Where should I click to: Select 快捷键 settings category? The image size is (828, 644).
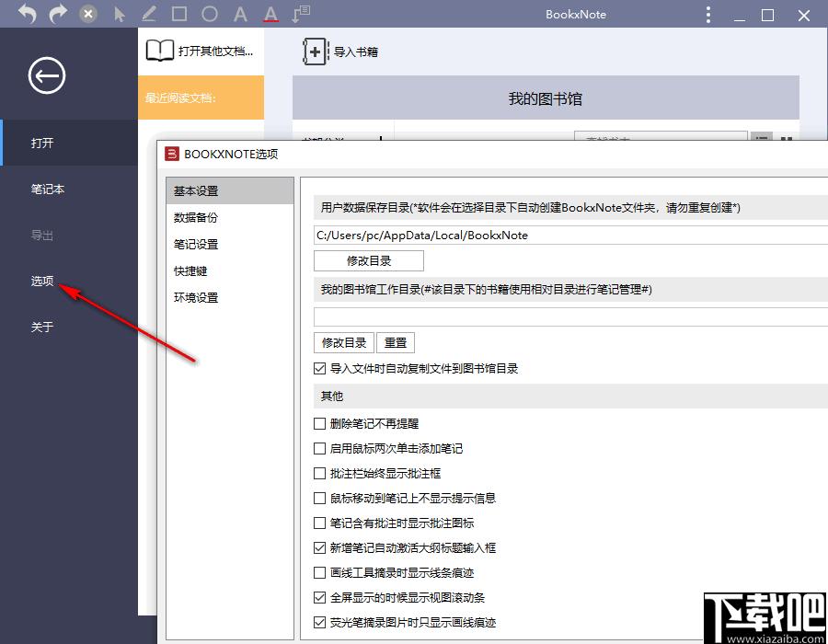click(x=230, y=271)
